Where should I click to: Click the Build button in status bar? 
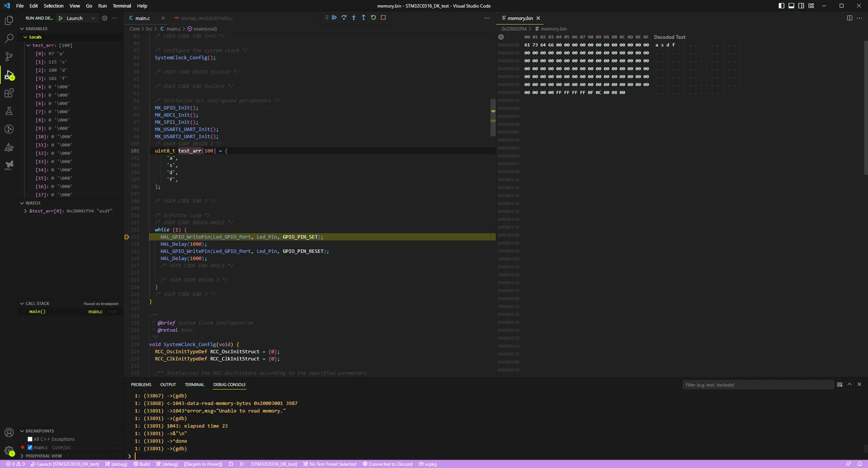point(142,464)
